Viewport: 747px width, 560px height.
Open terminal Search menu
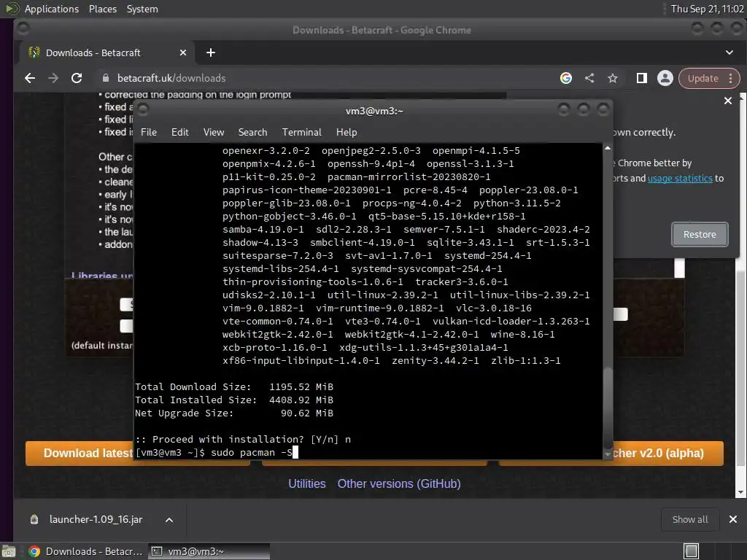click(252, 133)
